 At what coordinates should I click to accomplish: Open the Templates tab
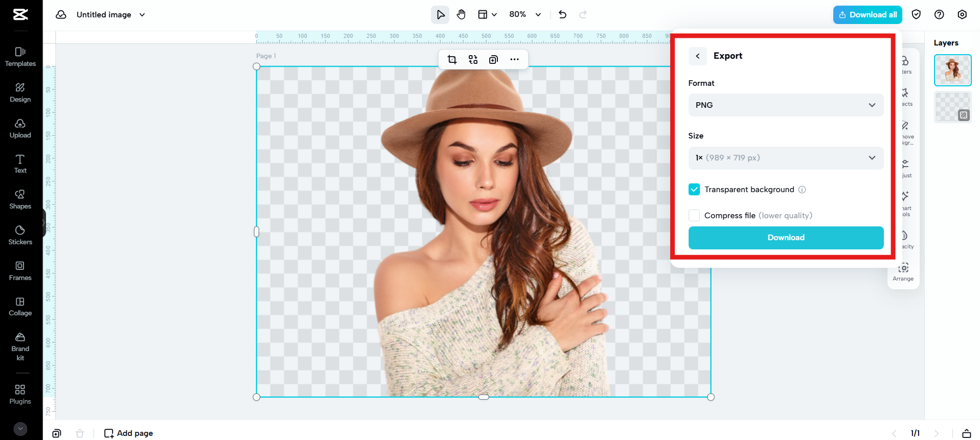point(20,57)
